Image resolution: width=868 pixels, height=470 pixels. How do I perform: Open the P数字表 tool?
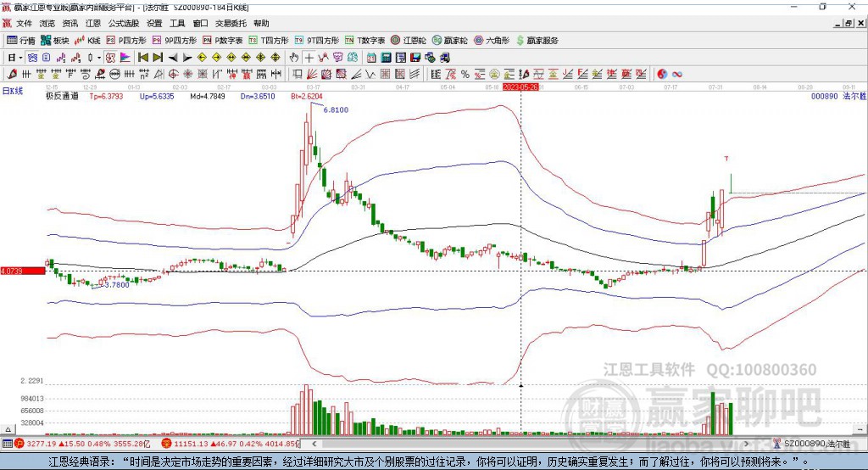click(x=223, y=41)
